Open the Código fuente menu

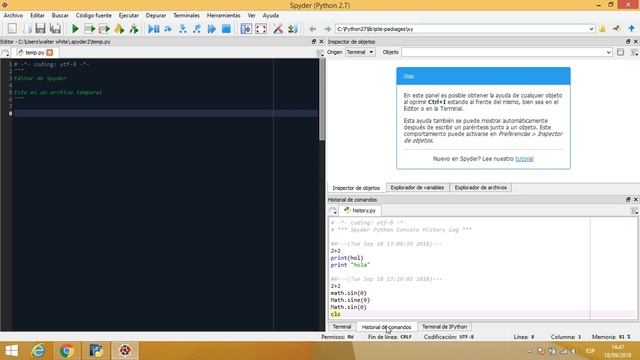click(93, 15)
